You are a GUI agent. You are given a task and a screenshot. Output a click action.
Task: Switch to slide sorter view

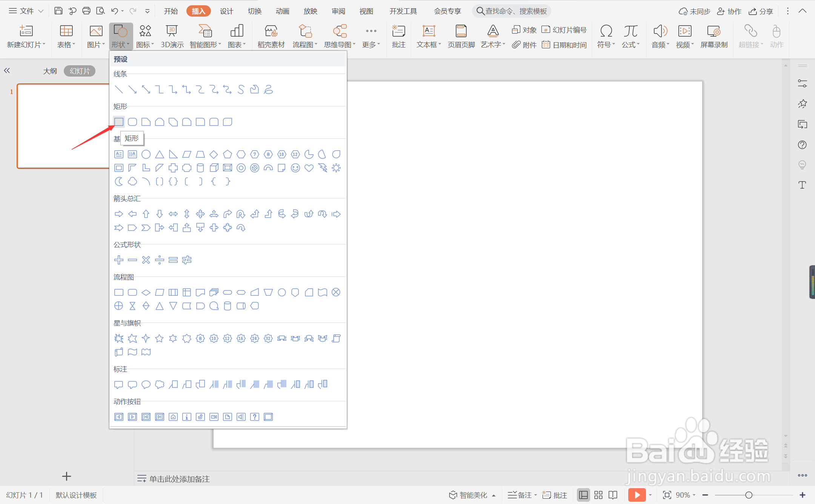pyautogui.click(x=598, y=495)
